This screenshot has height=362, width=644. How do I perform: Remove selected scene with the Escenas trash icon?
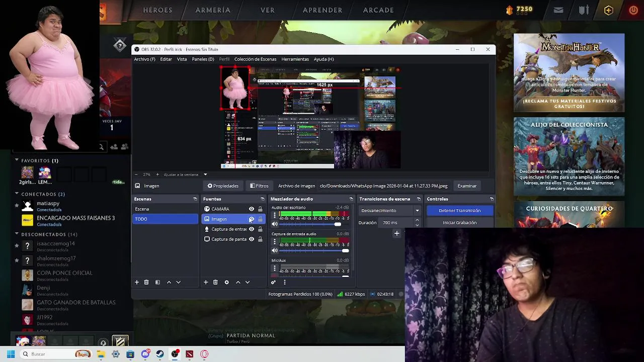pyautogui.click(x=146, y=283)
